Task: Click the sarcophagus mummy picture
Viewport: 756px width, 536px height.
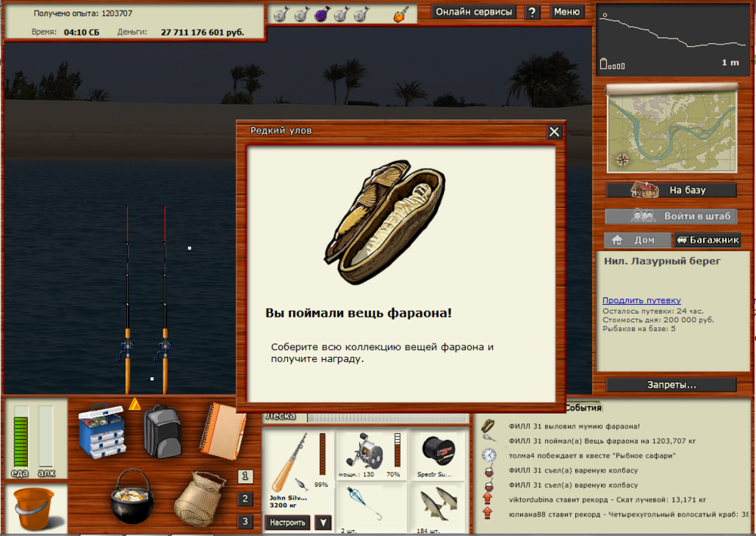Action: [385, 222]
